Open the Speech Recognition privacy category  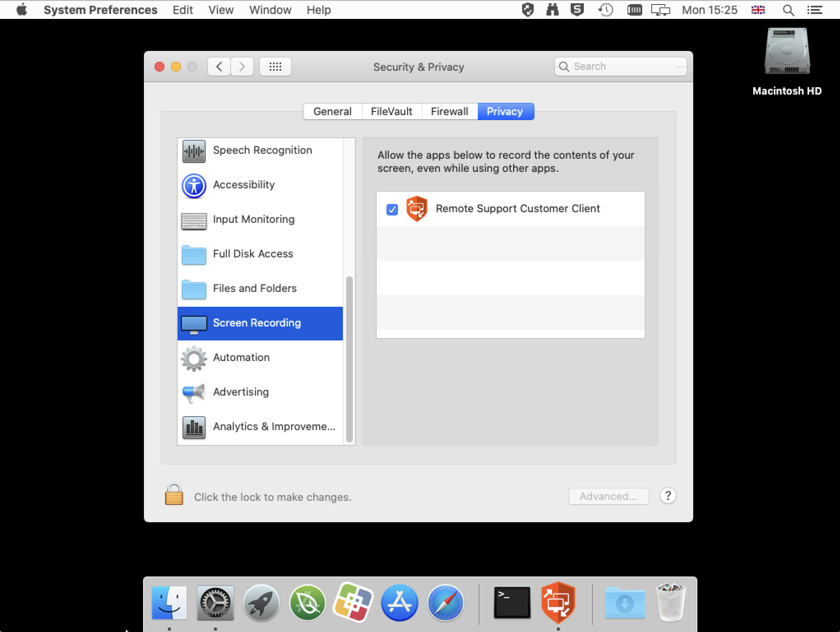point(262,150)
